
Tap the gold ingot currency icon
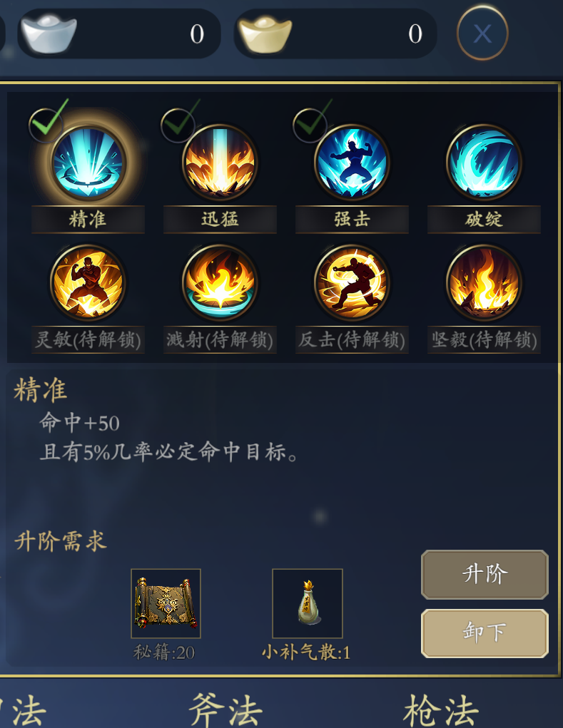click(265, 34)
